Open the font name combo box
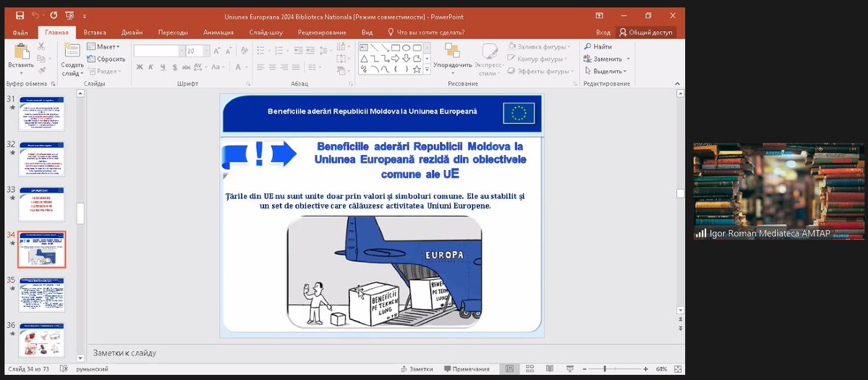This screenshot has width=868, height=380. pos(159,51)
